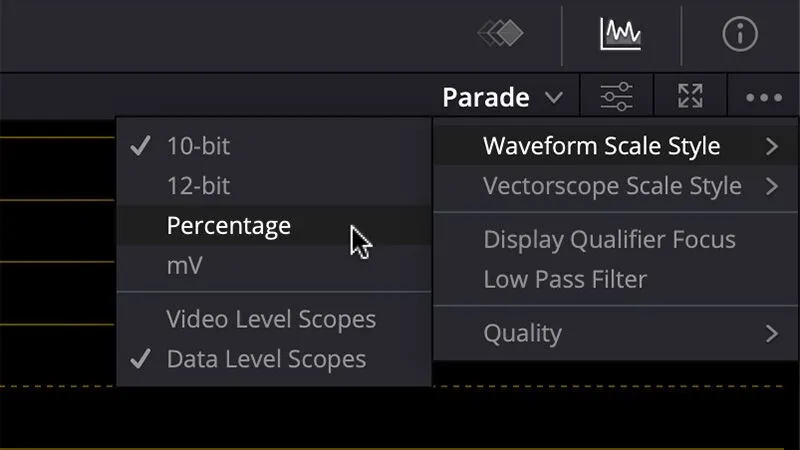The height and width of the screenshot is (450, 800).
Task: Select the 10-bit scale option
Action: tap(274, 146)
